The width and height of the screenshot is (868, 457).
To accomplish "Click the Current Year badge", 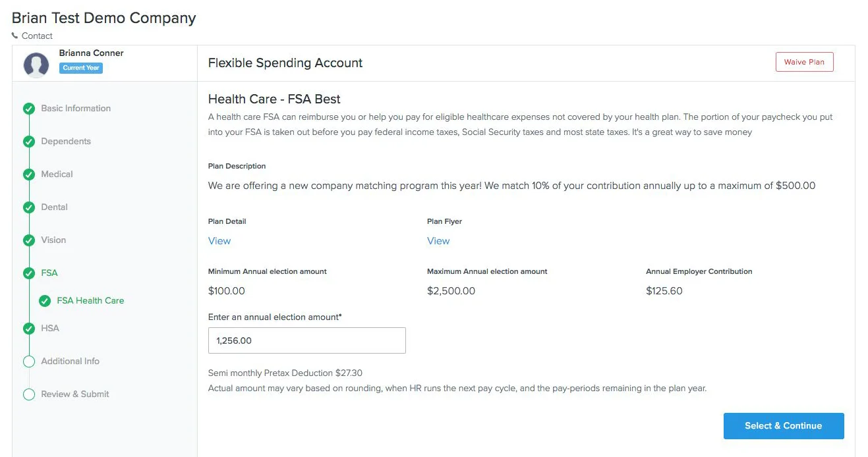I will click(x=81, y=68).
